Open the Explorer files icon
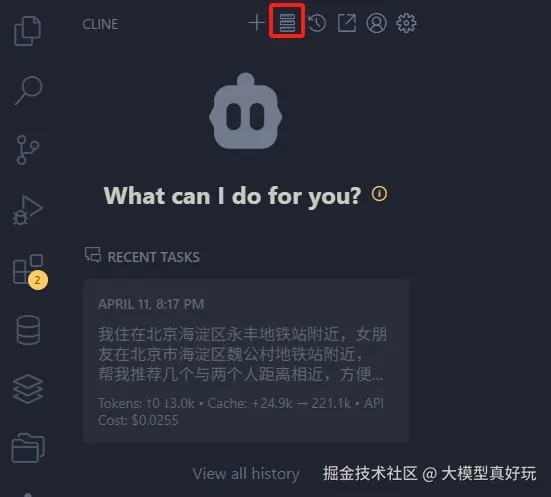The height and width of the screenshot is (497, 551). pos(27,31)
